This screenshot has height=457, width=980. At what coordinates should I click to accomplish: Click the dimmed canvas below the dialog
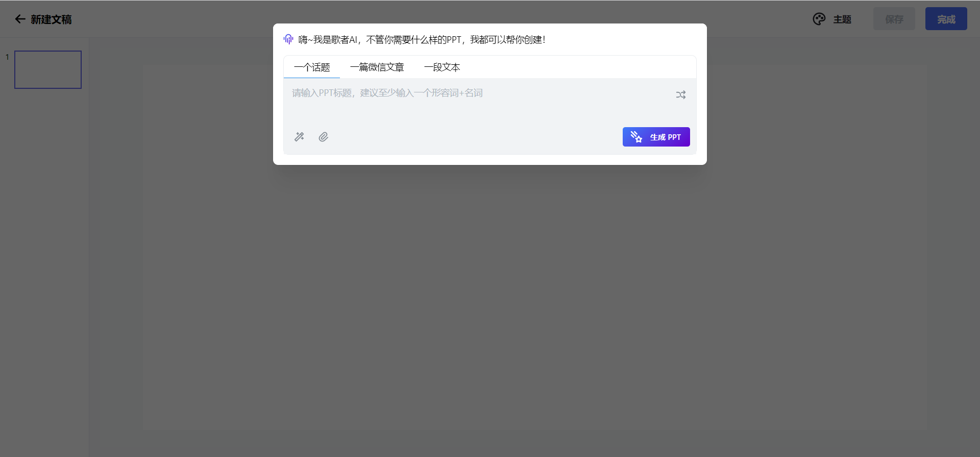pos(510,306)
